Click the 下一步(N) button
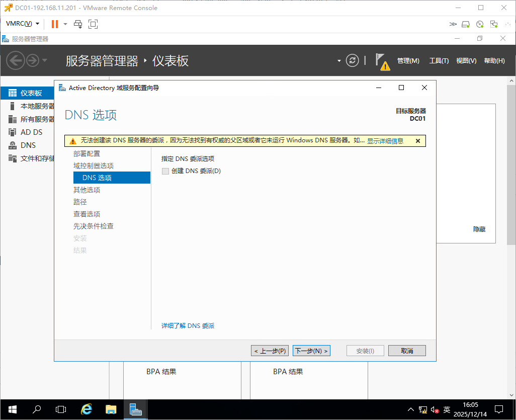 pyautogui.click(x=311, y=351)
